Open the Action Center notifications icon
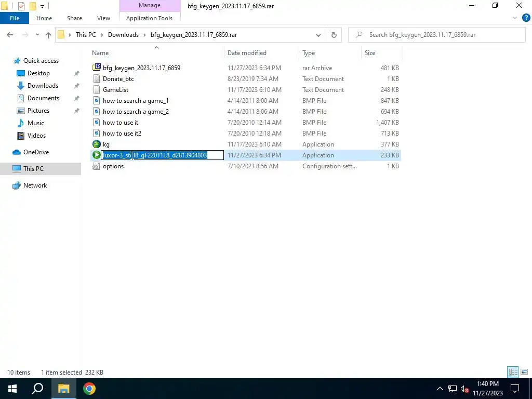This screenshot has height=399, width=532. click(515, 389)
